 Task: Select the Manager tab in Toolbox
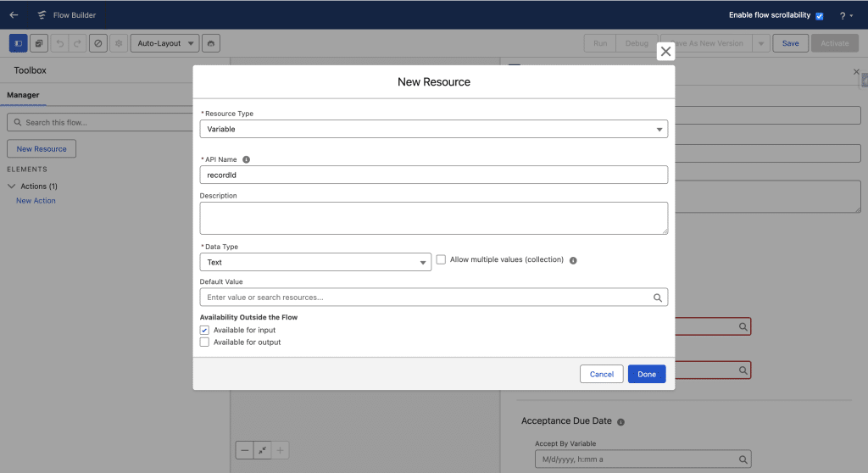point(23,95)
